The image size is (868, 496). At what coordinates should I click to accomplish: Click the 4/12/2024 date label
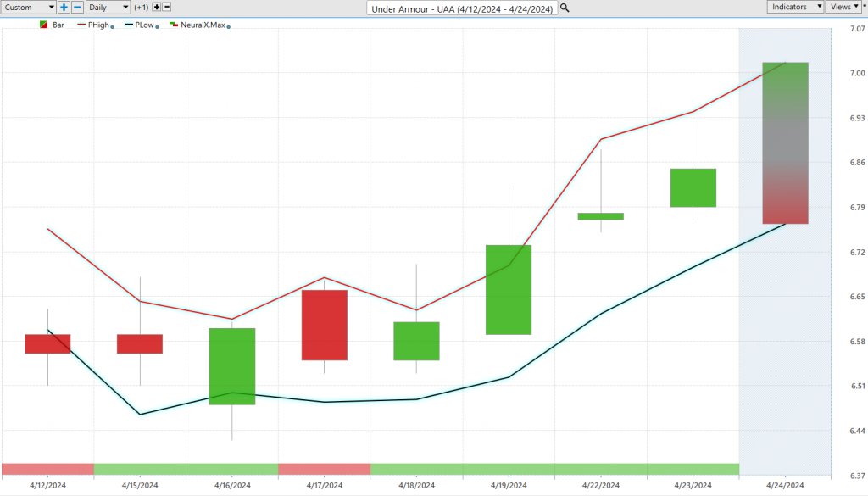(x=47, y=486)
